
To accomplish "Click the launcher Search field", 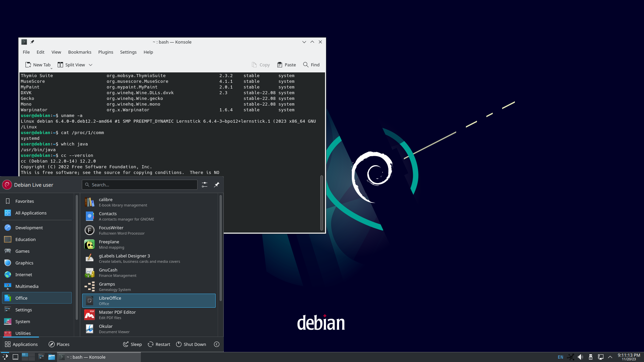I will 140,185.
